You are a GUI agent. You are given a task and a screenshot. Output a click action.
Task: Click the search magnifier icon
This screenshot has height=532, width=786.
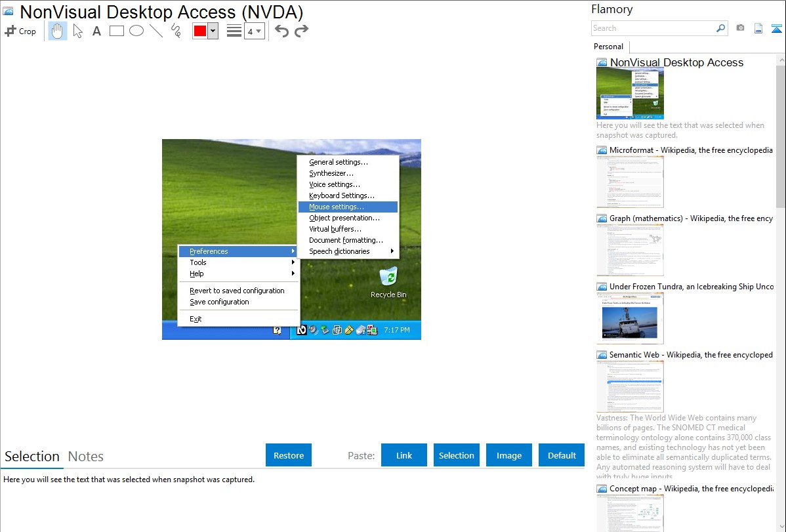point(720,28)
